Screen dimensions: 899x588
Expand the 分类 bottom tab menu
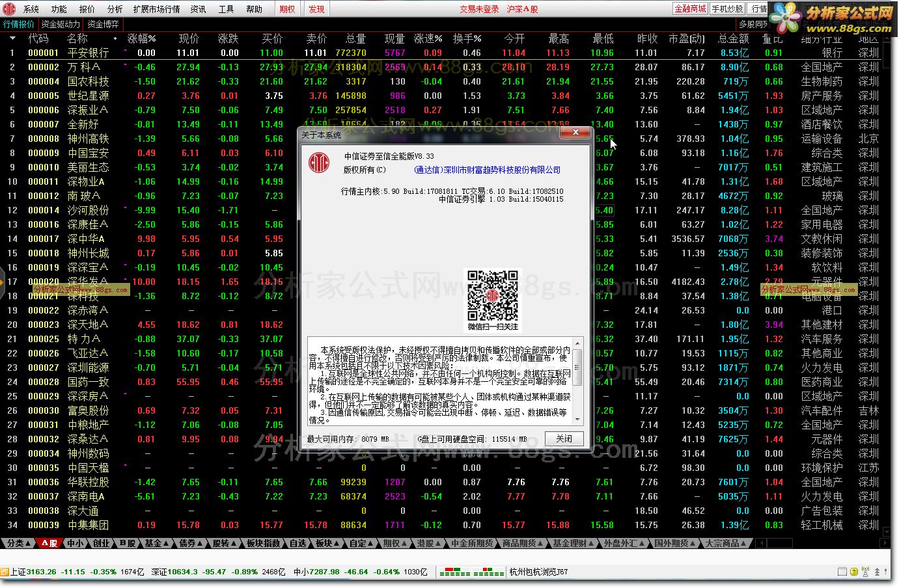point(18,543)
